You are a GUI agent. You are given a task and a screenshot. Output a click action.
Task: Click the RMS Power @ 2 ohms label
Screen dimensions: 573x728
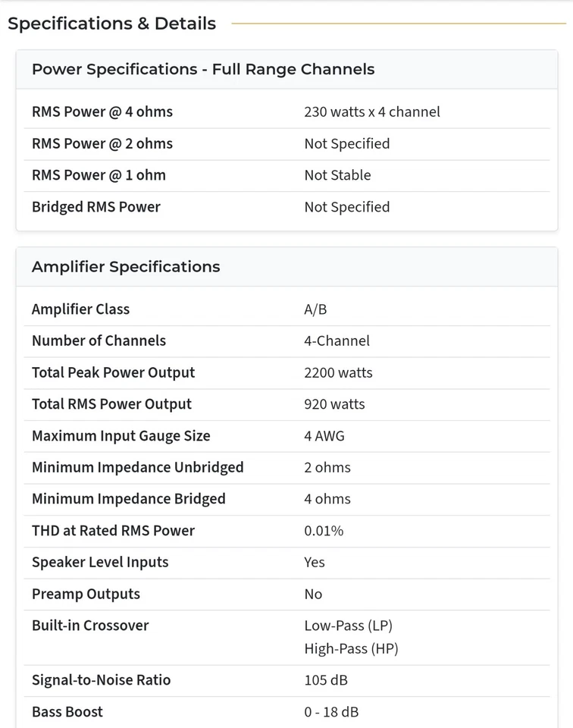click(102, 143)
